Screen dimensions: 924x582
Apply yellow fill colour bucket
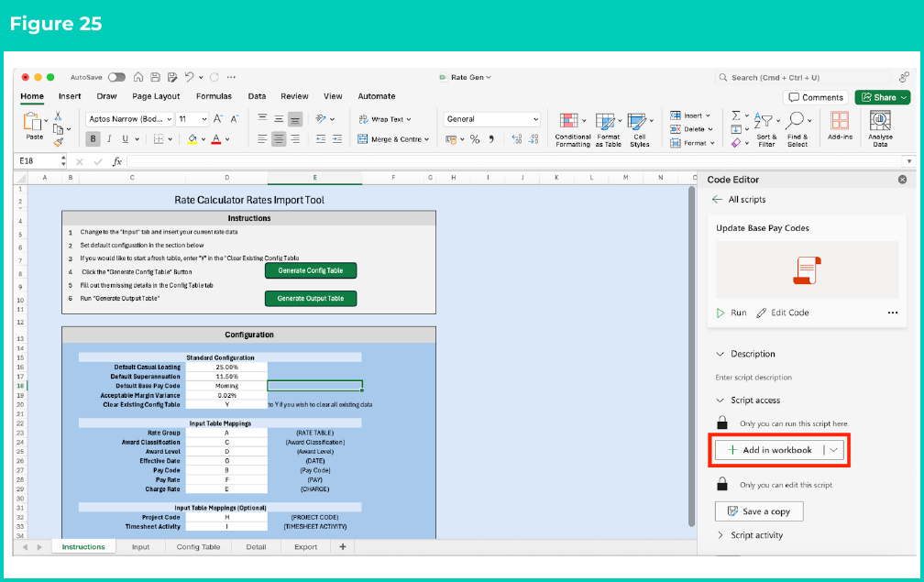(x=192, y=139)
